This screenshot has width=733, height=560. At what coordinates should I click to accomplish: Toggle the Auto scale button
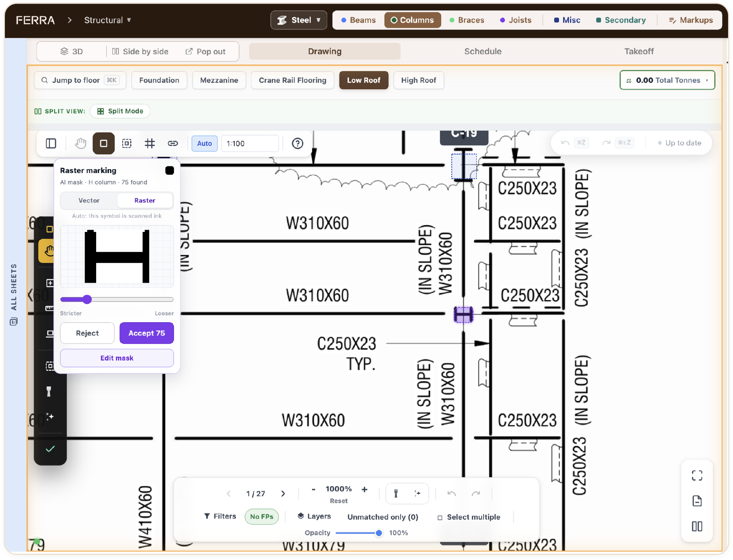(204, 143)
